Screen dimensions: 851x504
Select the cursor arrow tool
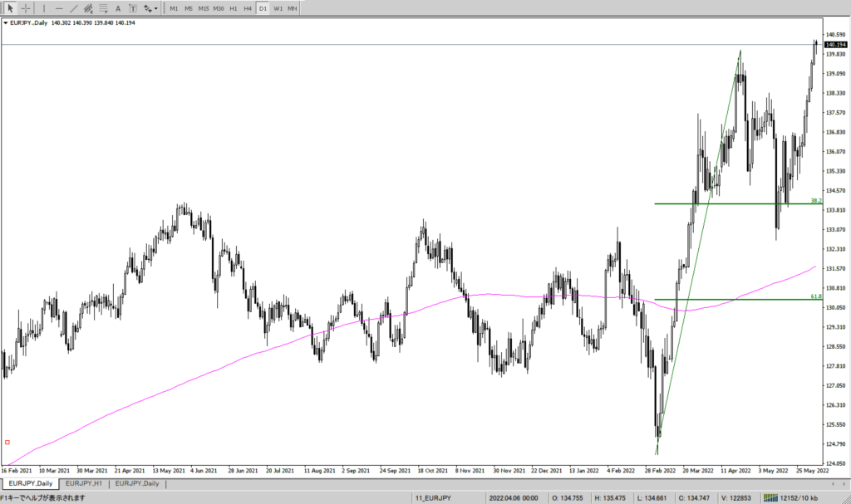click(11, 8)
